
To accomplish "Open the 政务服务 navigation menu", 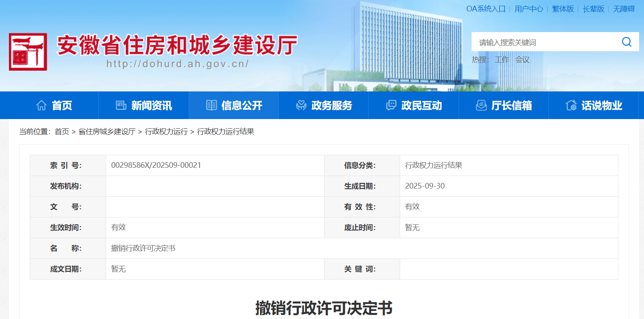I will (331, 106).
